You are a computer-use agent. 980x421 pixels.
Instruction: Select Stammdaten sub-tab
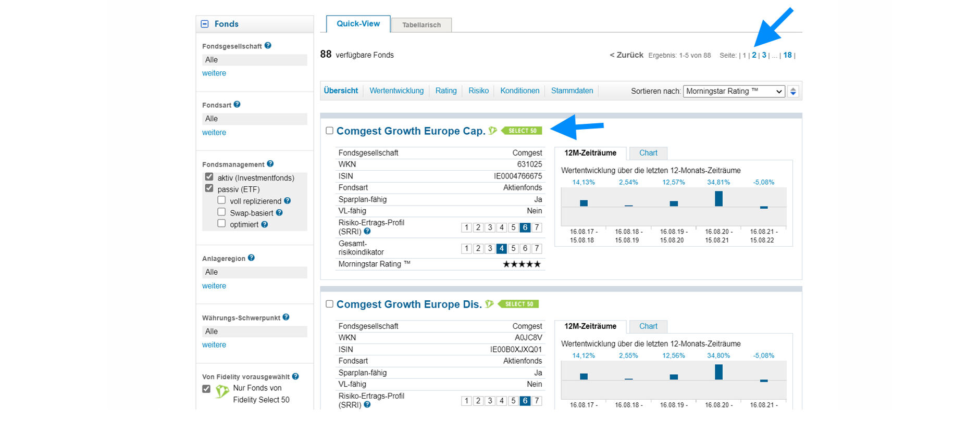click(572, 91)
